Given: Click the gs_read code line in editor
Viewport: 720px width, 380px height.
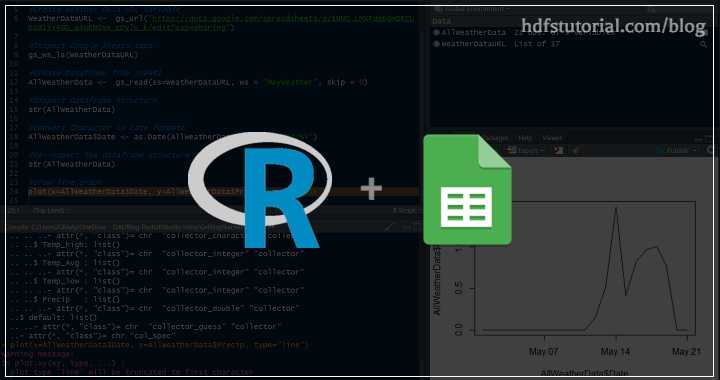Looking at the screenshot, I should click(198, 83).
